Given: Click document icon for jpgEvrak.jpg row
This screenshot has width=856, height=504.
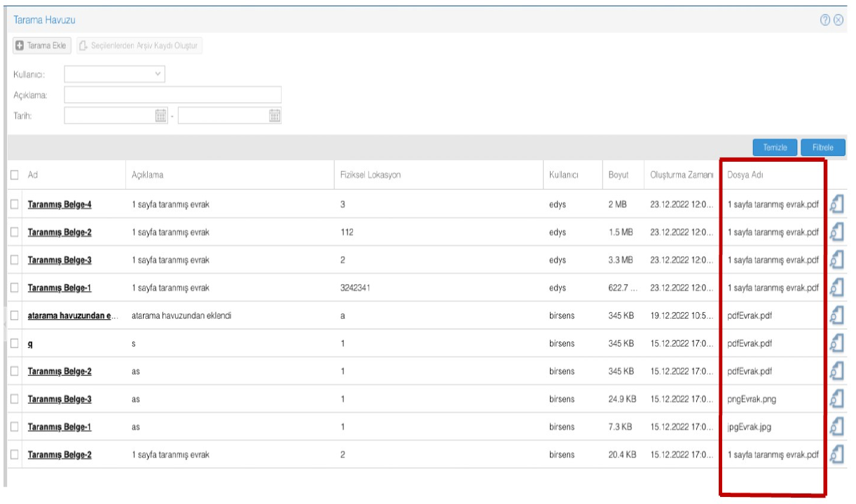Looking at the screenshot, I should pyautogui.click(x=837, y=427).
